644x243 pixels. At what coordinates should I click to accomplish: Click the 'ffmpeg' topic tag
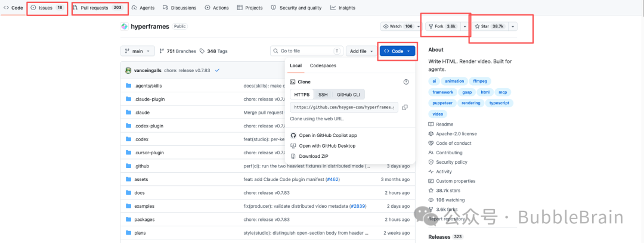(x=481, y=81)
